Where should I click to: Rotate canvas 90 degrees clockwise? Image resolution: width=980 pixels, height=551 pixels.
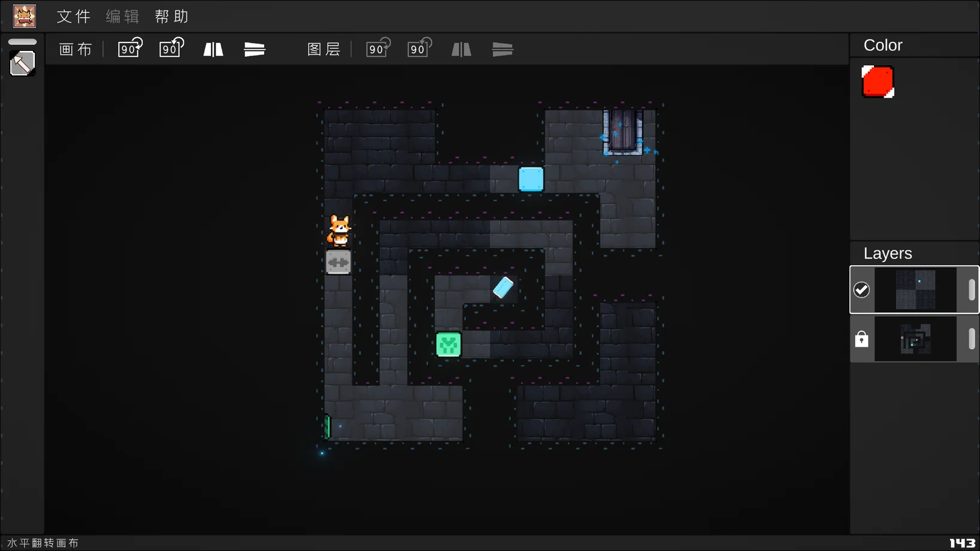130,48
